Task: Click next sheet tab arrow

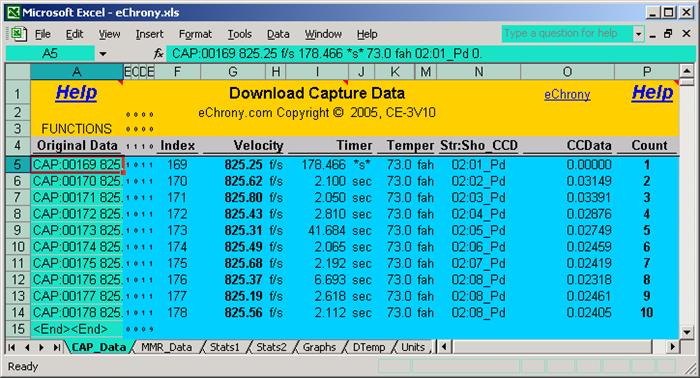Action: coord(42,347)
